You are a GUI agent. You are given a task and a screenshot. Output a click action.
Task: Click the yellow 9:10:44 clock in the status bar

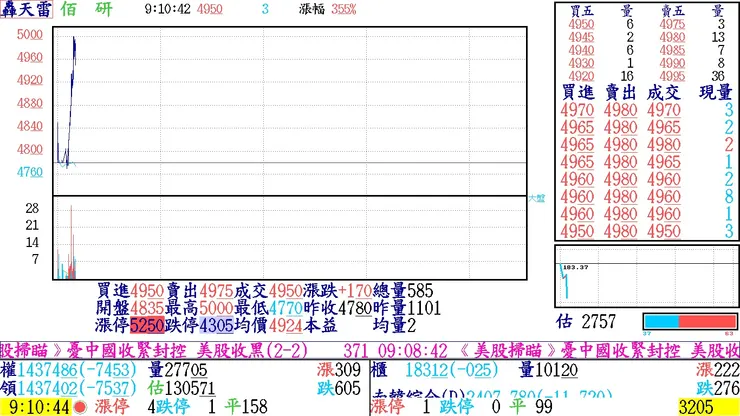[36, 407]
